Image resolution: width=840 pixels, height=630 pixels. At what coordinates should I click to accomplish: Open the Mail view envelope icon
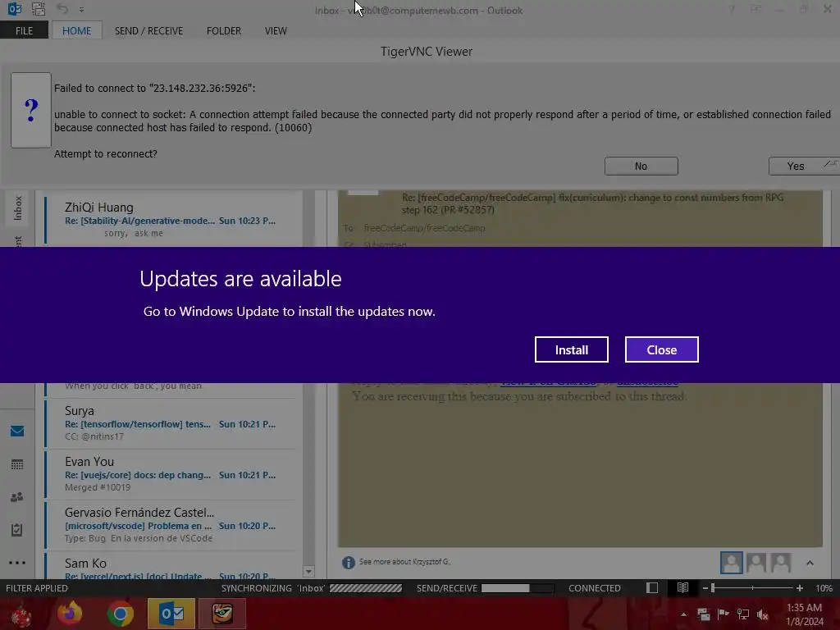point(17,431)
